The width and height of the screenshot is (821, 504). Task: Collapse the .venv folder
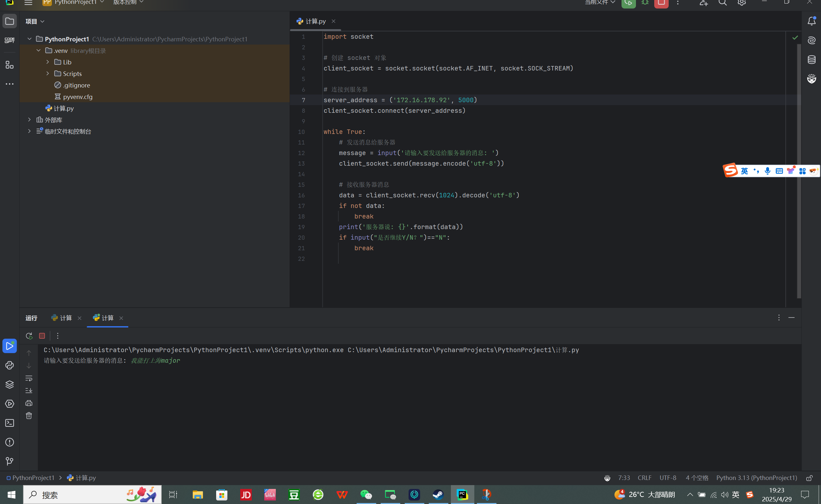39,50
